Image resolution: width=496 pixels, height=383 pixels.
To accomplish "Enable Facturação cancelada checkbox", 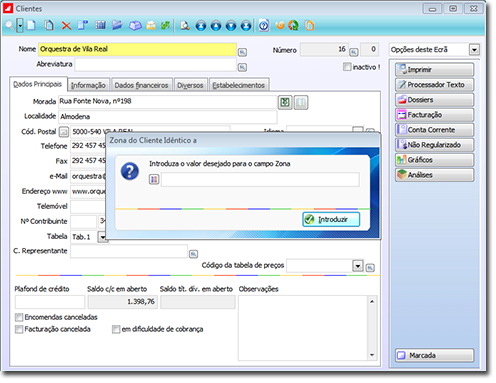I will 19,329.
